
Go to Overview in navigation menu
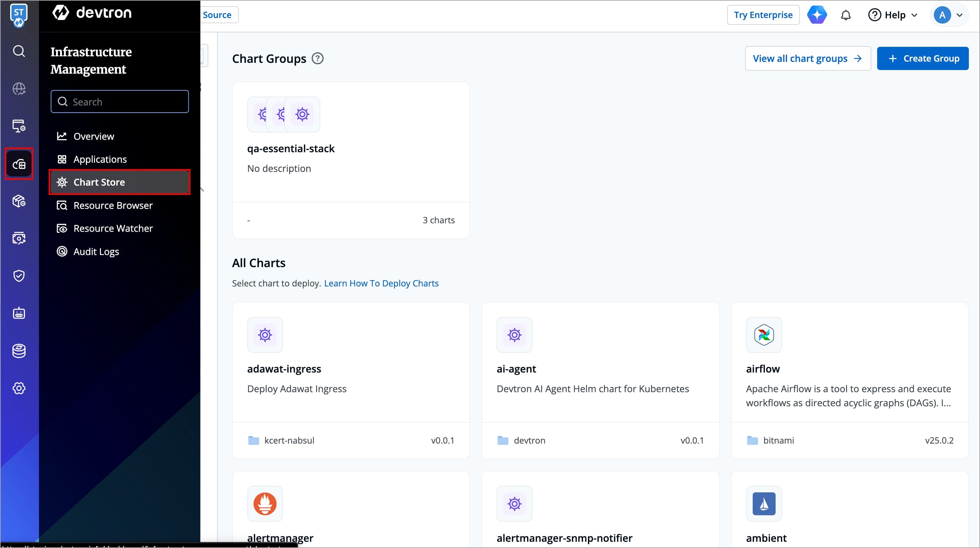coord(94,136)
